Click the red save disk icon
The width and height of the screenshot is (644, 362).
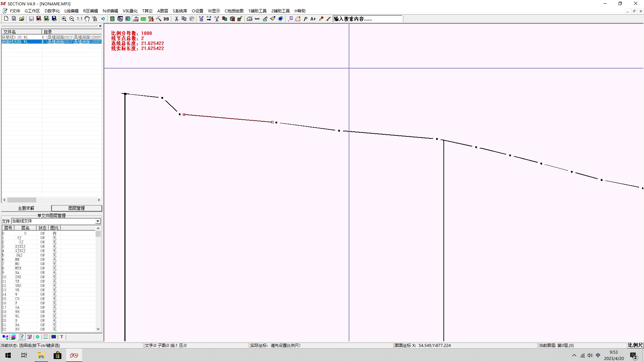click(39, 19)
